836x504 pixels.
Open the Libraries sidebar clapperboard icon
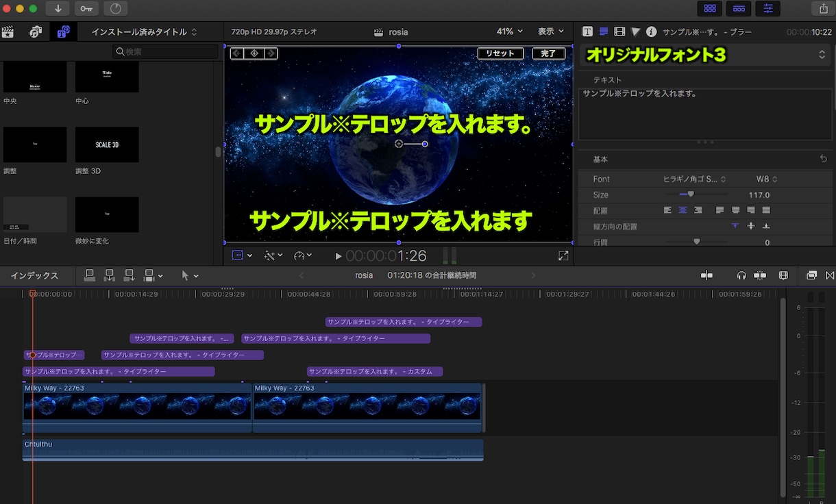pos(8,32)
